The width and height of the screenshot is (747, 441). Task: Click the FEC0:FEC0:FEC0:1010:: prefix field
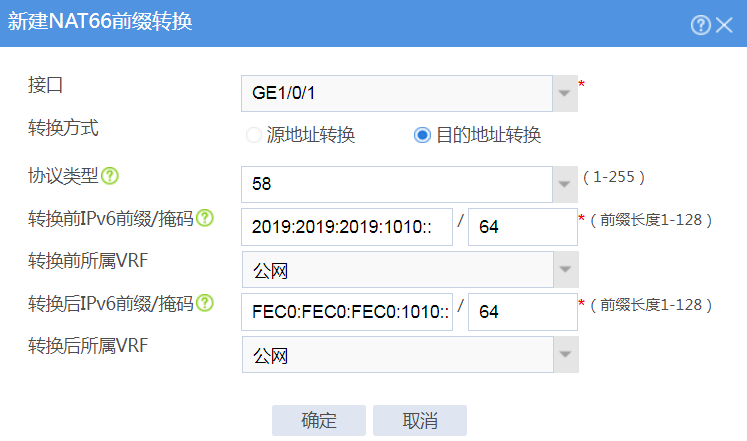point(347,312)
